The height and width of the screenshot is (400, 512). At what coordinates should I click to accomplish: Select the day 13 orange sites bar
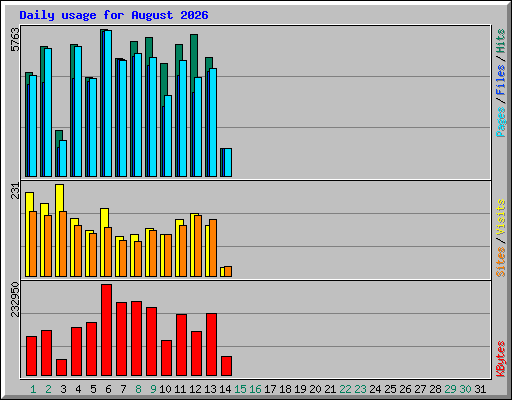[x=213, y=248]
